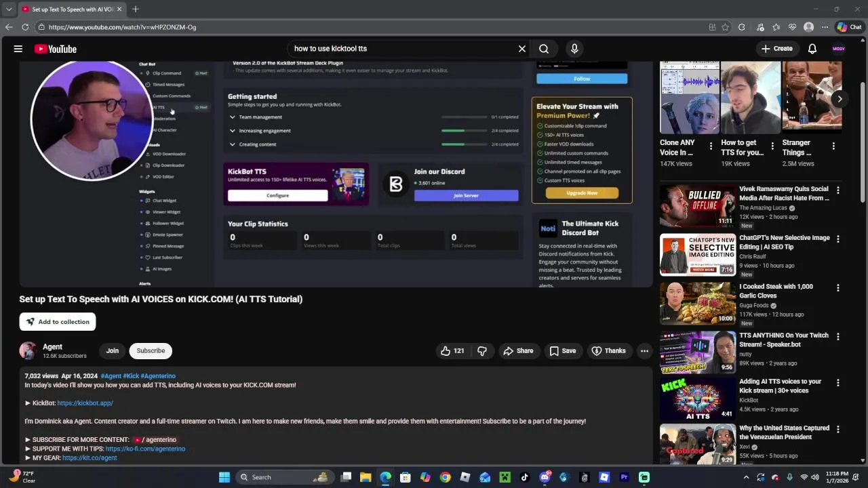Dislike the video with thumbs down

(x=482, y=350)
